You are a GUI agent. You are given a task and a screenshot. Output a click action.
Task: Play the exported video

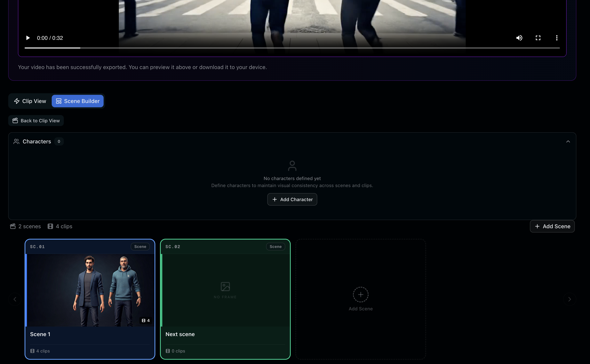click(x=28, y=38)
